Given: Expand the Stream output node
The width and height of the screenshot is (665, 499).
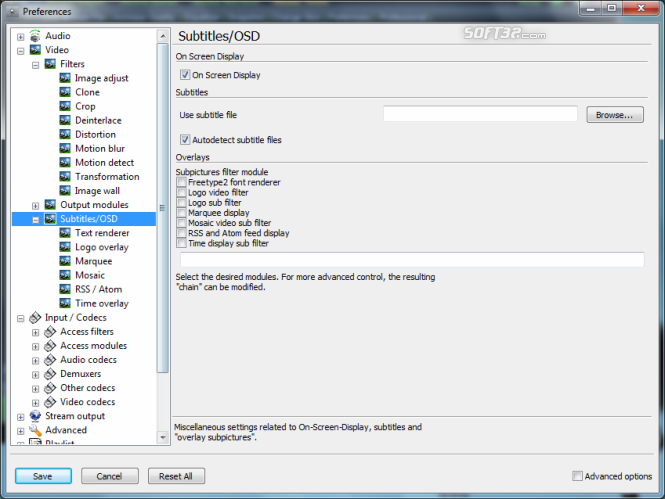Looking at the screenshot, I should tap(20, 417).
